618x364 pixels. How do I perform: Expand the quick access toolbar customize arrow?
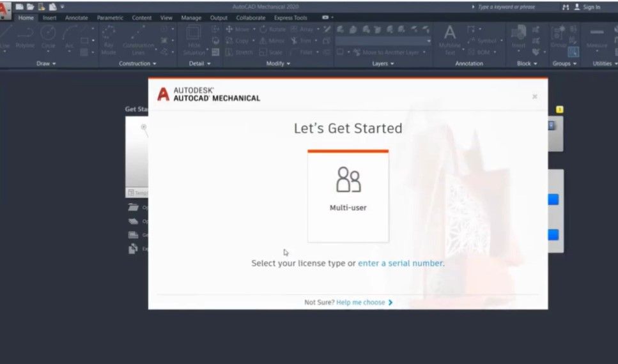62,6
